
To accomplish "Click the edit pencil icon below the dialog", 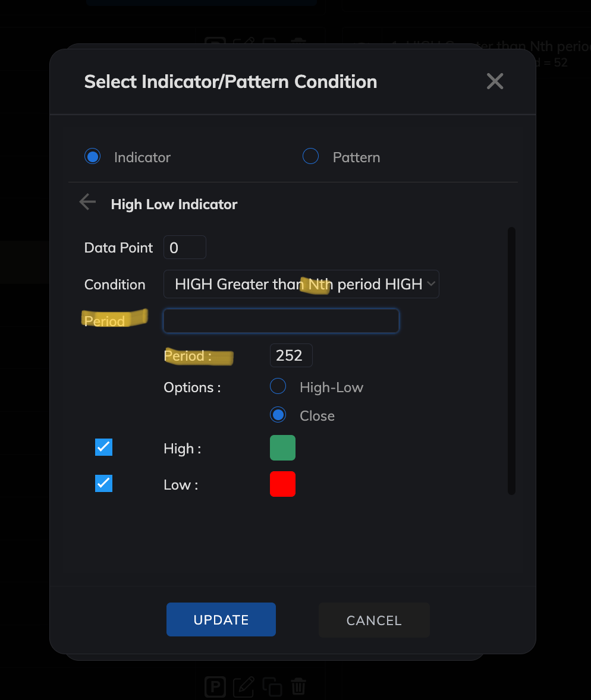I will click(244, 688).
